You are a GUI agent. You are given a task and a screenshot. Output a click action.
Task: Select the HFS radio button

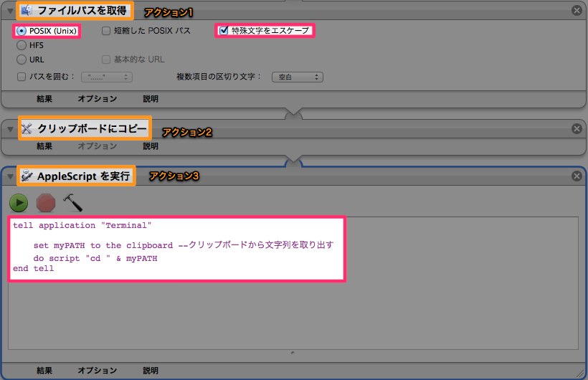22,45
